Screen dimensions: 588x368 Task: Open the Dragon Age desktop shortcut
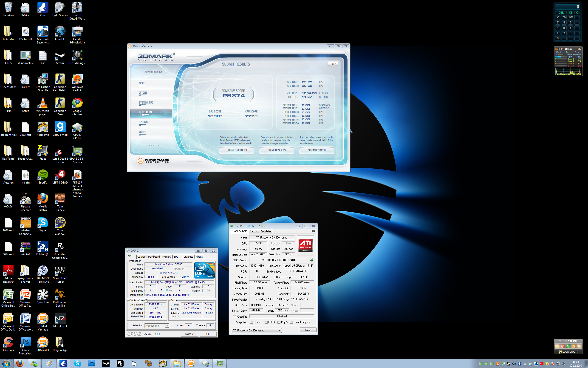coord(60,344)
